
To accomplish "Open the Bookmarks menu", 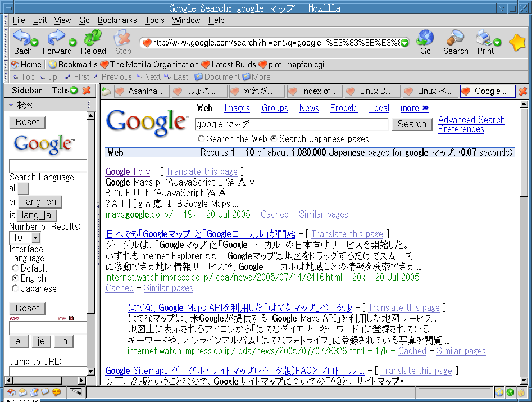I will [117, 20].
